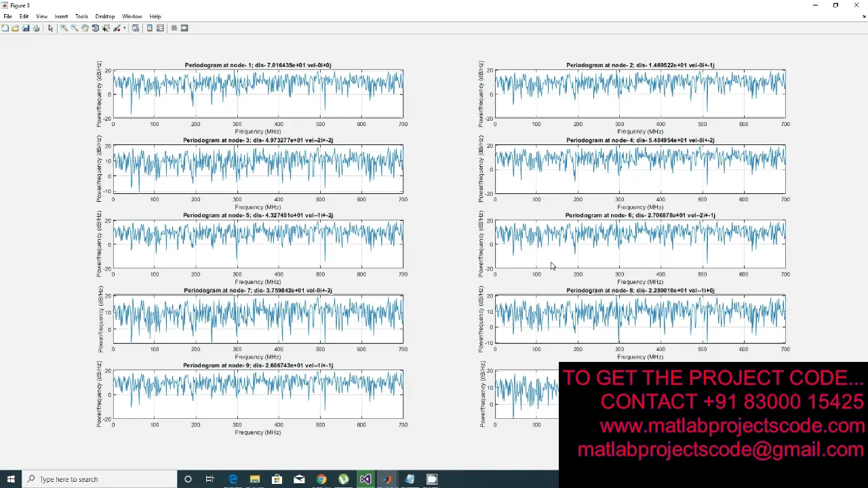Open File Explorer from the taskbar
The height and width of the screenshot is (488, 868).
click(x=255, y=479)
